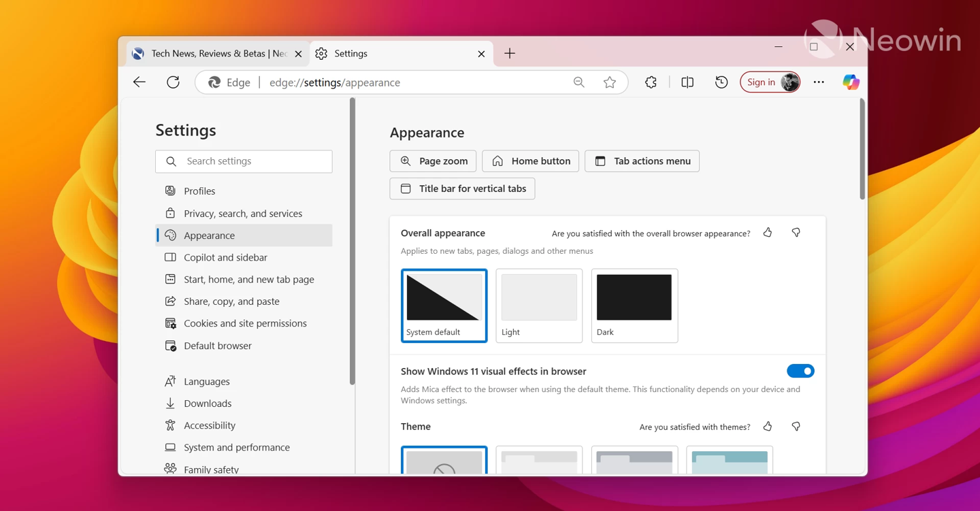Give thumbs down for themes
This screenshot has height=511, width=980.
click(x=796, y=427)
